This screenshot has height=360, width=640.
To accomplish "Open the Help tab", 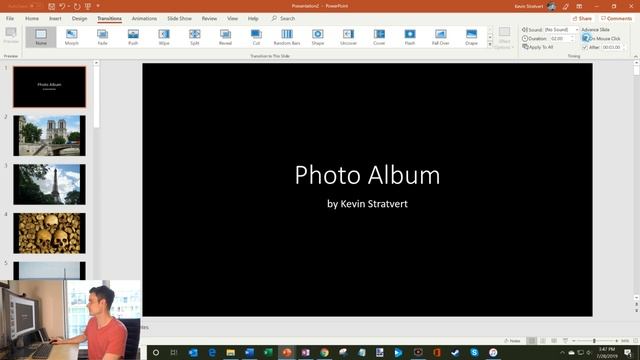I will pos(253,19).
